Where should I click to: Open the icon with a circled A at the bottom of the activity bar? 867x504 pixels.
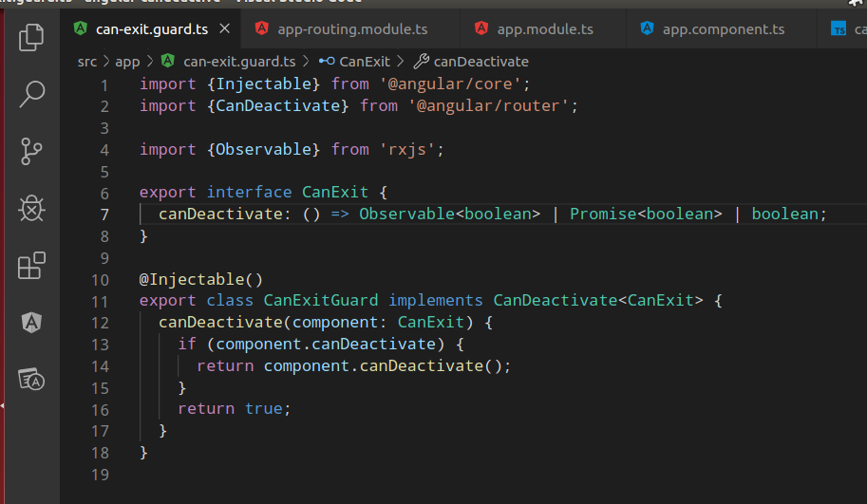(31, 379)
